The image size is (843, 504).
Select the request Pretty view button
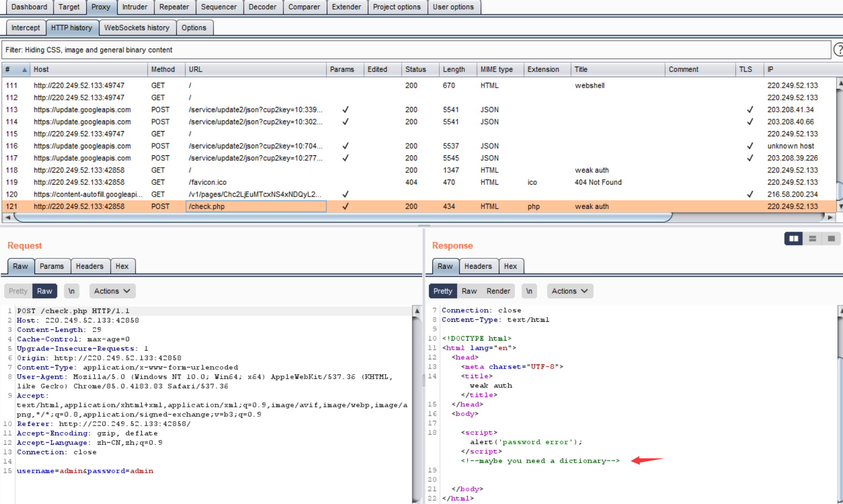pyautogui.click(x=18, y=291)
